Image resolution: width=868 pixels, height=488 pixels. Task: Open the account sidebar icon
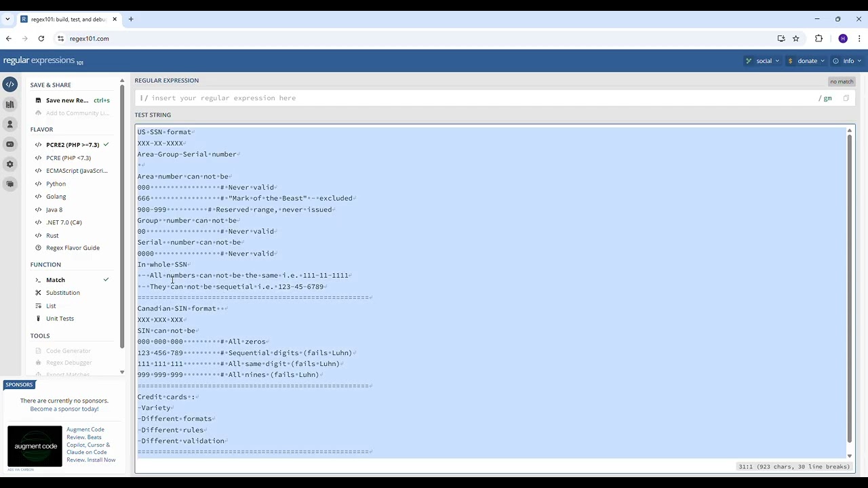[9, 125]
